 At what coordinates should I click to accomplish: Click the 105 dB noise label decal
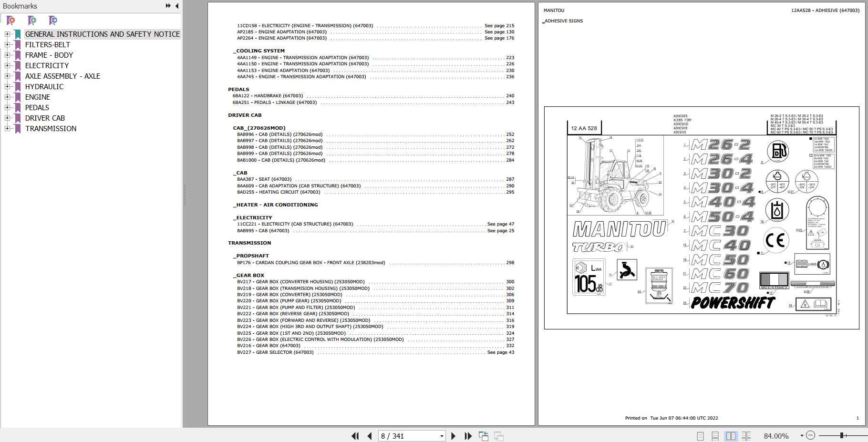[589, 277]
